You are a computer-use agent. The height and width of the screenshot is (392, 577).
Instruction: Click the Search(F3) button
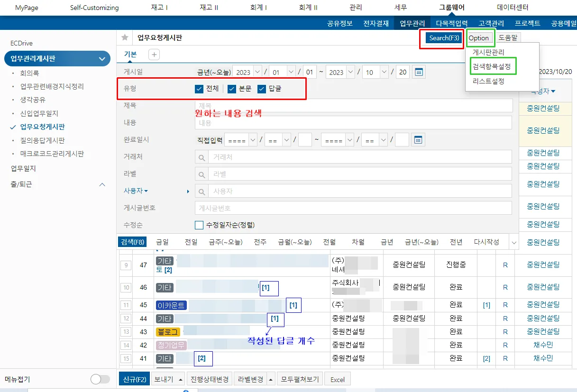(x=444, y=38)
